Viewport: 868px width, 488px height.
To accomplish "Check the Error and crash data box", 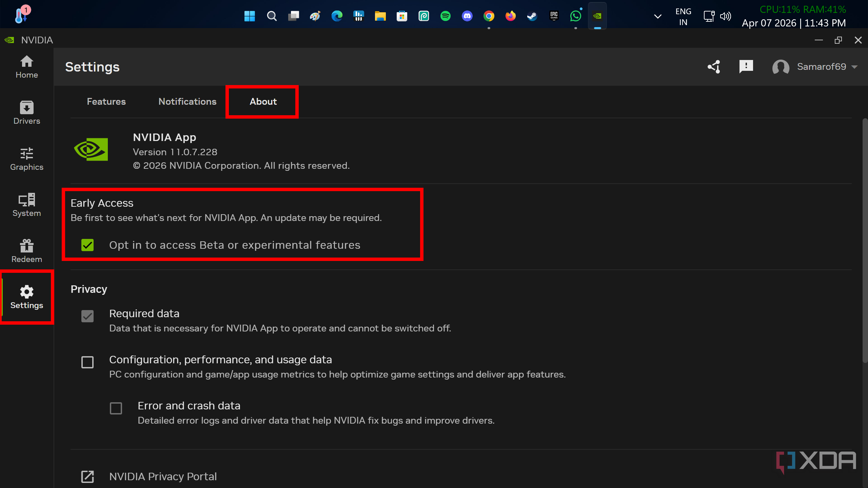I will tap(116, 408).
